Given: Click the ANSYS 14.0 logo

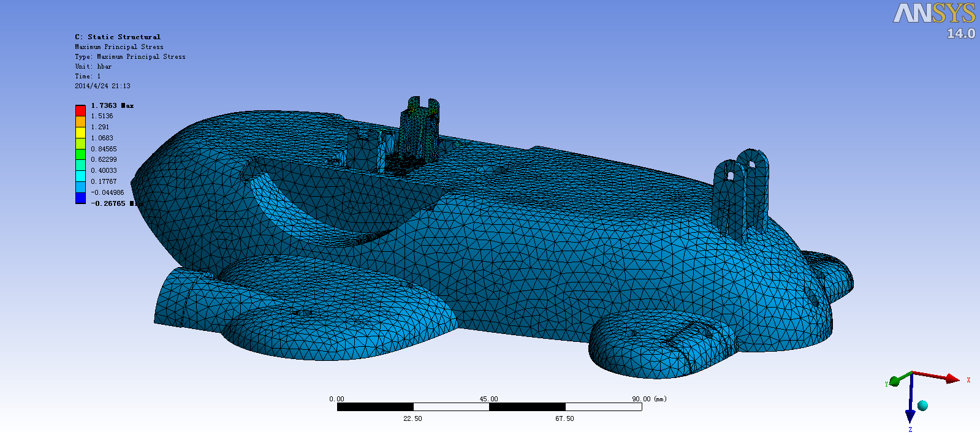Looking at the screenshot, I should (x=934, y=20).
